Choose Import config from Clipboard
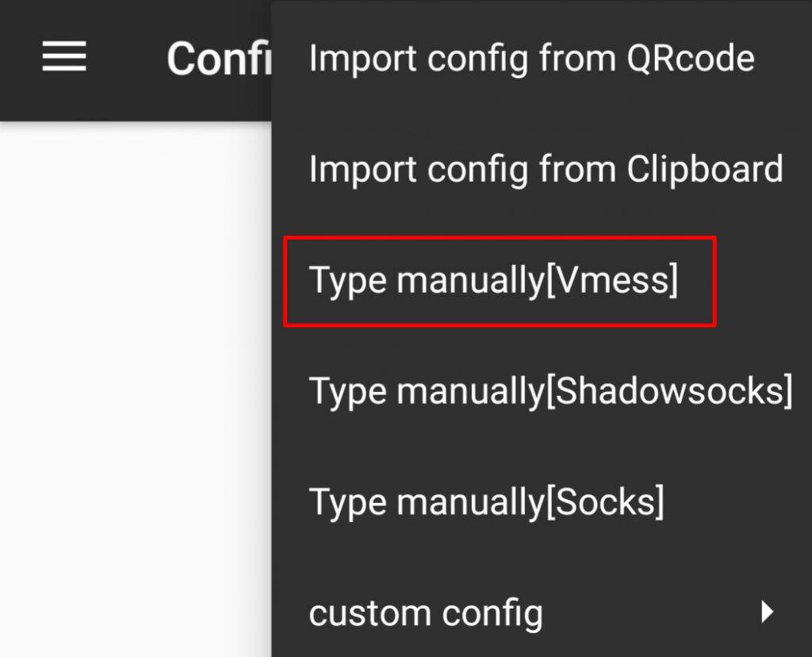Image resolution: width=812 pixels, height=657 pixels. 546,169
